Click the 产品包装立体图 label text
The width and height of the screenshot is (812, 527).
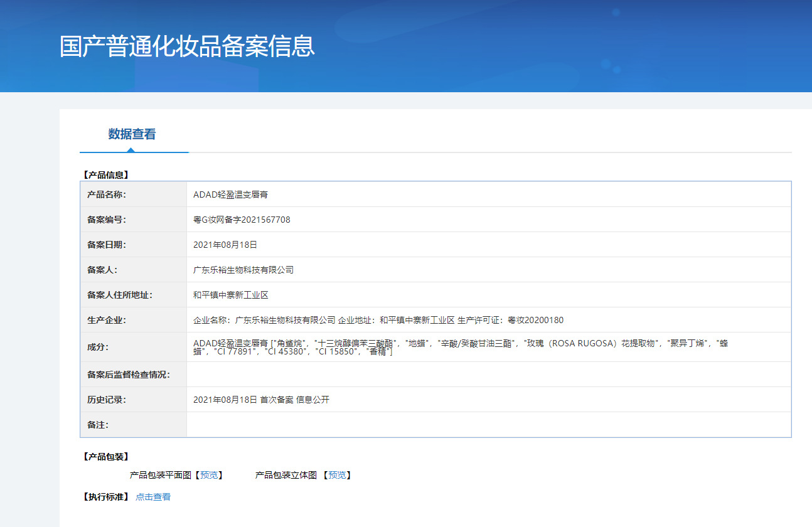click(286, 475)
